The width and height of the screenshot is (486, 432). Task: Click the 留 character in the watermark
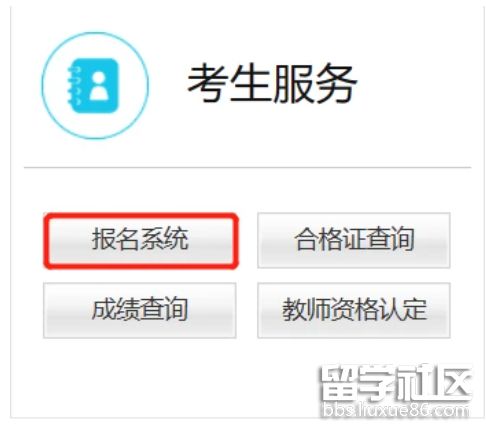[x=338, y=384]
